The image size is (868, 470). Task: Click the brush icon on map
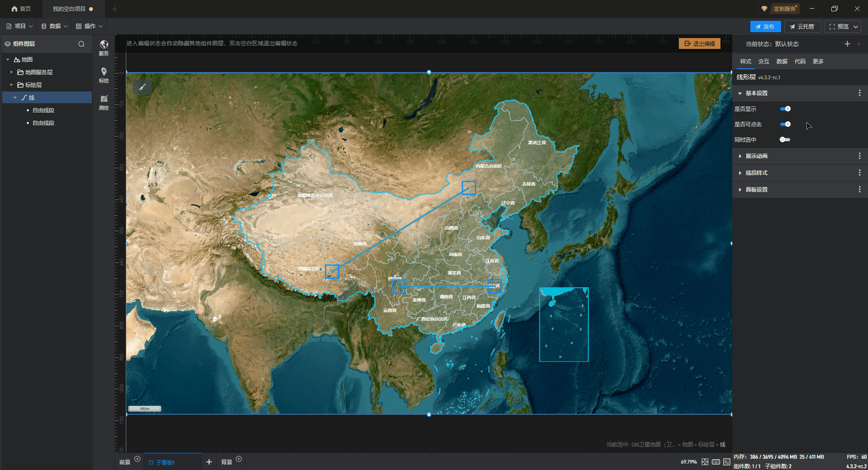(142, 87)
